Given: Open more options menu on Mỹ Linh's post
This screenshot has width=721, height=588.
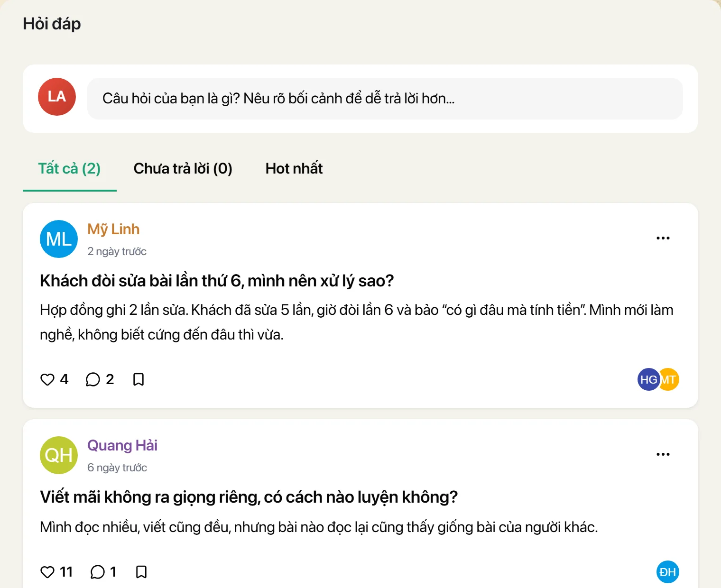Looking at the screenshot, I should point(663,238).
